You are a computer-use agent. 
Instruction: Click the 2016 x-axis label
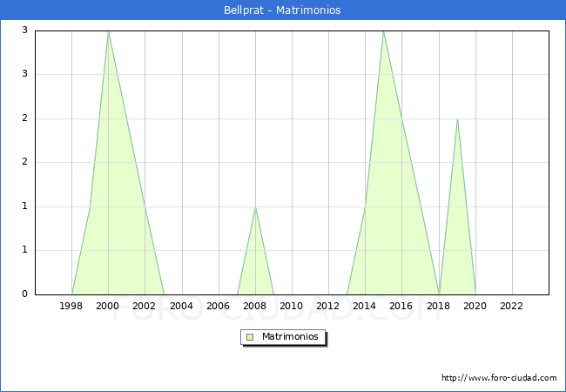pos(401,306)
